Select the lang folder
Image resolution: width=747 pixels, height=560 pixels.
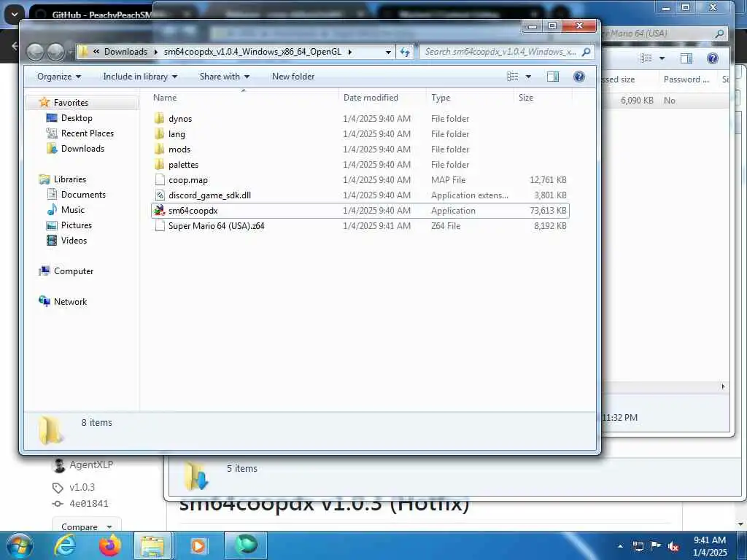177,134
